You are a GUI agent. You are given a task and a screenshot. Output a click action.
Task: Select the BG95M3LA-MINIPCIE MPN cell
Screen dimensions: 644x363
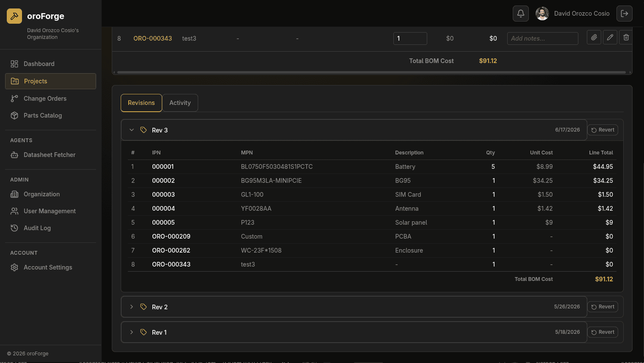pyautogui.click(x=271, y=181)
